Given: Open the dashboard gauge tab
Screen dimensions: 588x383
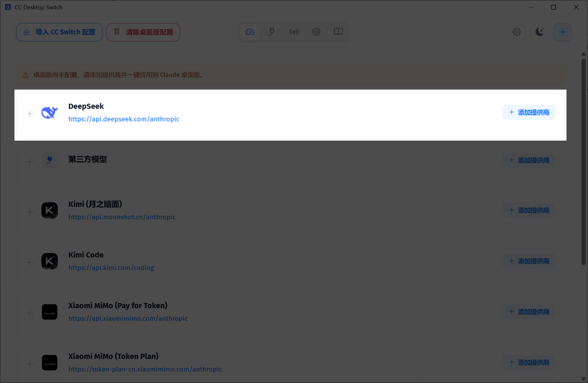Looking at the screenshot, I should click(250, 32).
